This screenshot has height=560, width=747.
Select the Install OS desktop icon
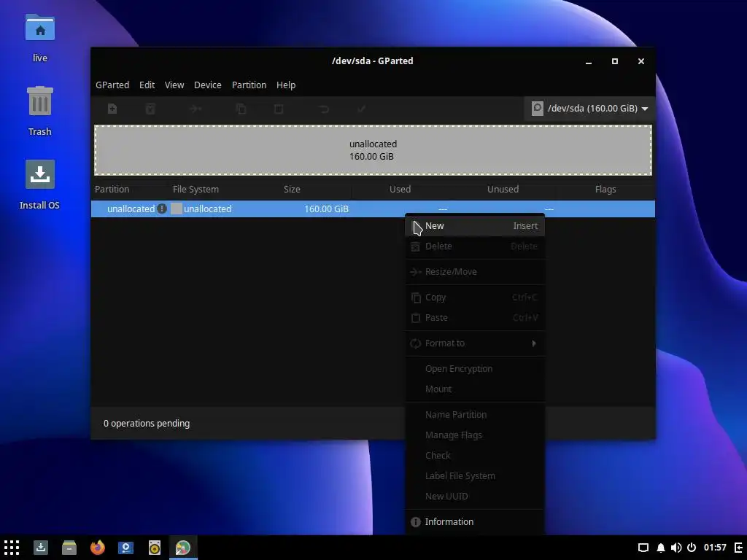tap(40, 184)
